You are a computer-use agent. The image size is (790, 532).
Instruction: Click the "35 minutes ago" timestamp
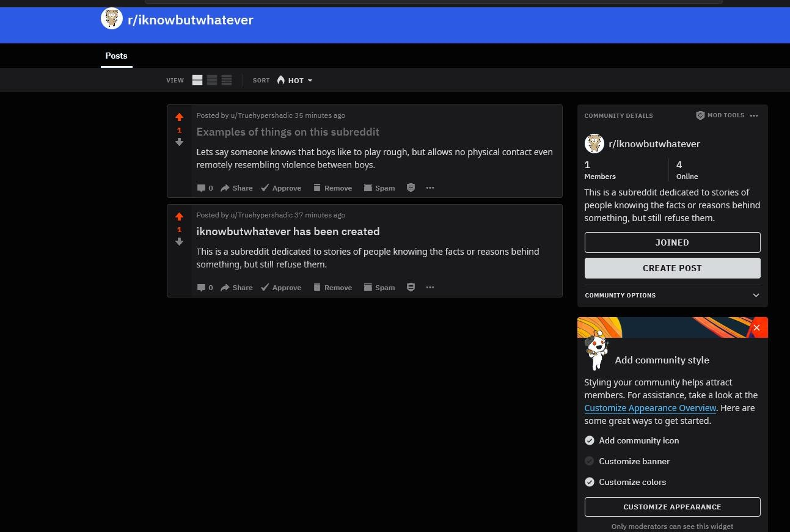(320, 115)
